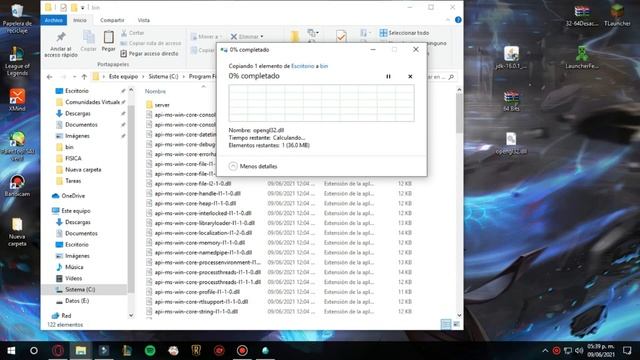The image size is (640, 360).
Task: Select Comunidades Virtuale folder in sidebar
Action: point(92,102)
